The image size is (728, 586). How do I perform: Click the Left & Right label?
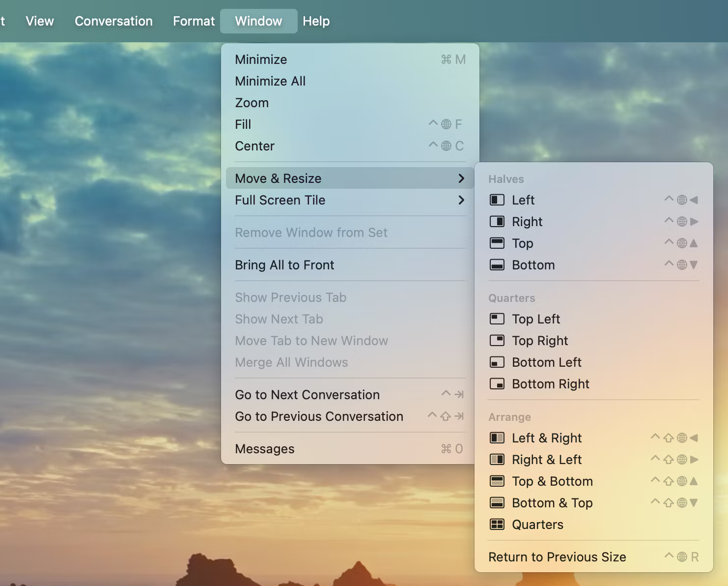(x=547, y=438)
